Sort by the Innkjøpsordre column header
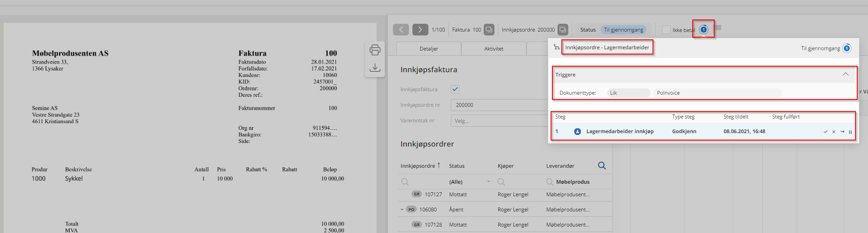The image size is (868, 233). tap(418, 166)
